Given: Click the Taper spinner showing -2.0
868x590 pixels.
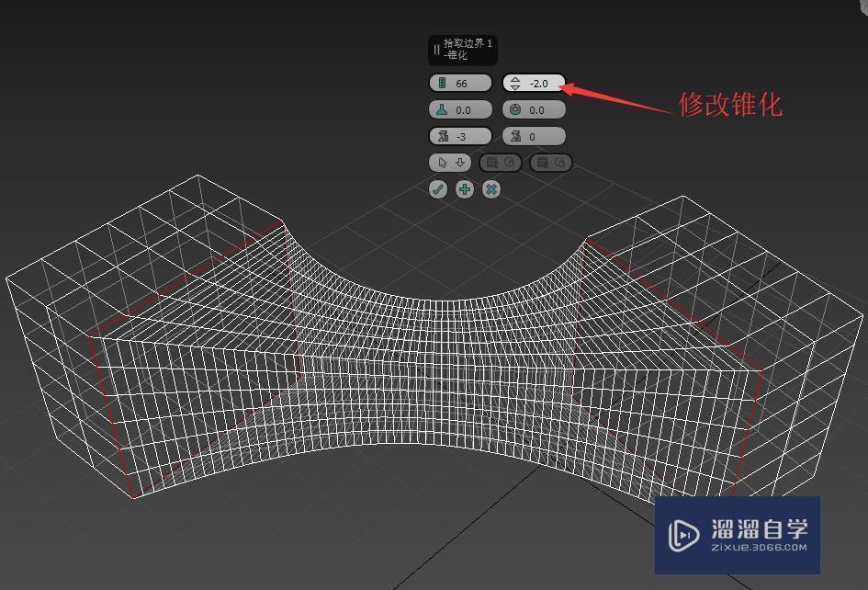Looking at the screenshot, I should [534, 83].
